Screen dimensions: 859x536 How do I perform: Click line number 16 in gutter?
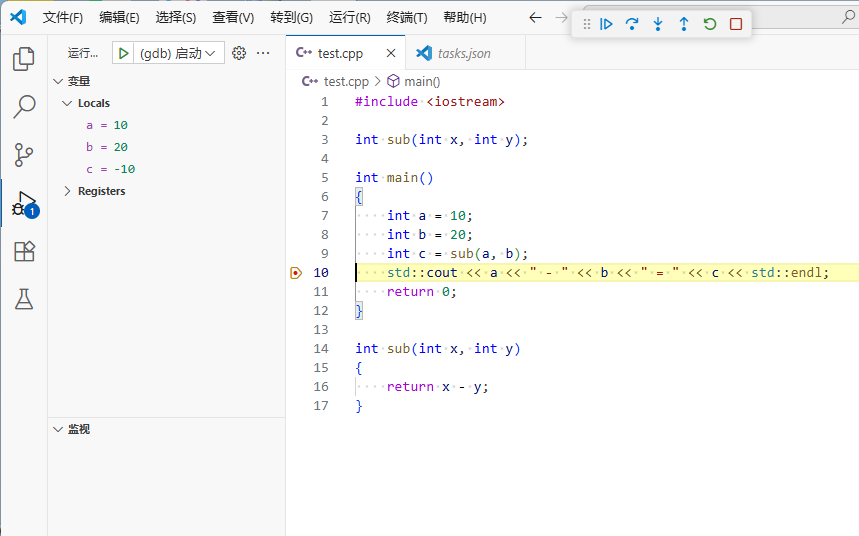[321, 387]
